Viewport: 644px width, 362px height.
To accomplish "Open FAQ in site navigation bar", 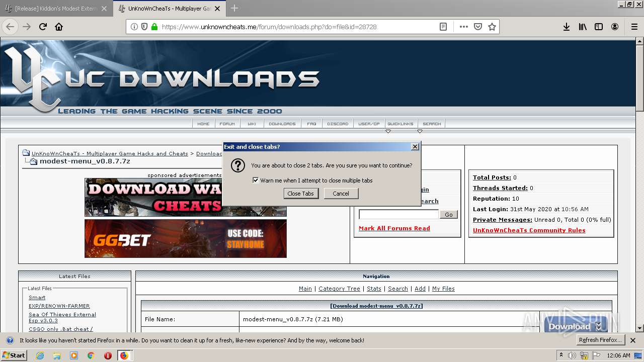I will click(x=311, y=124).
